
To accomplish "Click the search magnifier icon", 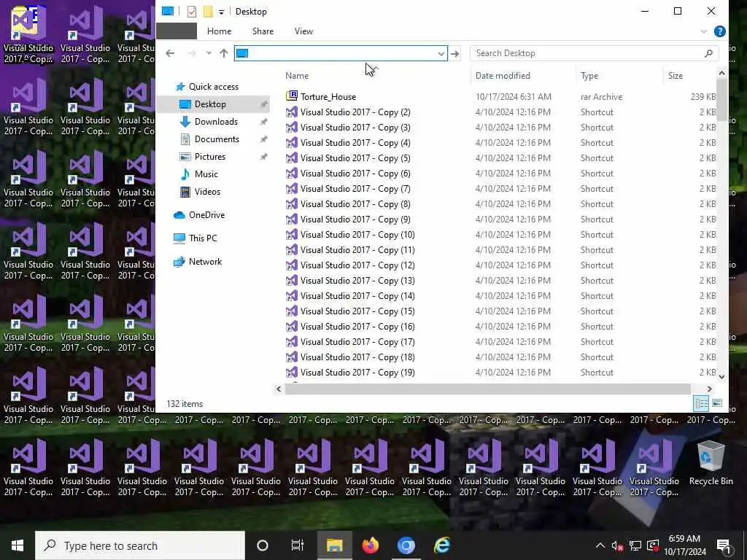I will [708, 53].
